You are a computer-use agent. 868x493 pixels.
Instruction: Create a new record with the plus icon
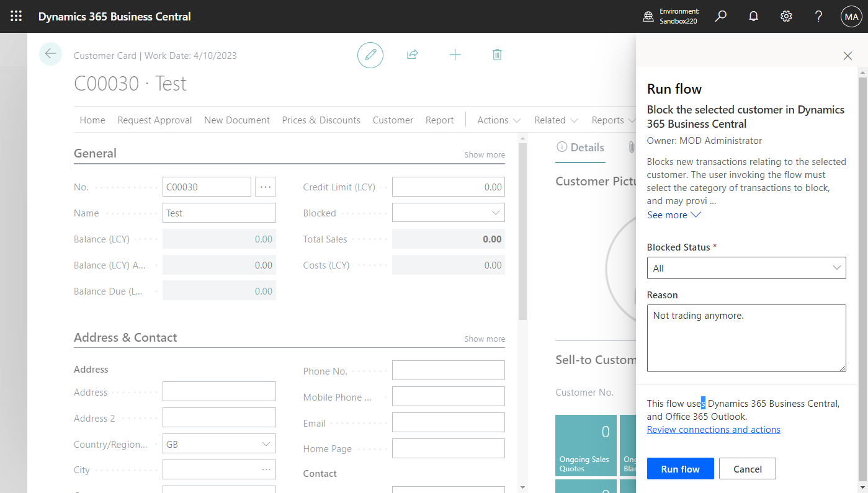point(455,55)
